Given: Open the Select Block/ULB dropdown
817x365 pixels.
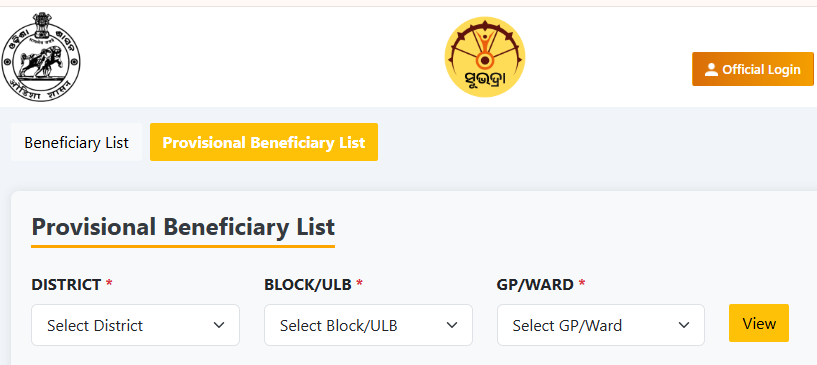Looking at the screenshot, I should click(368, 325).
